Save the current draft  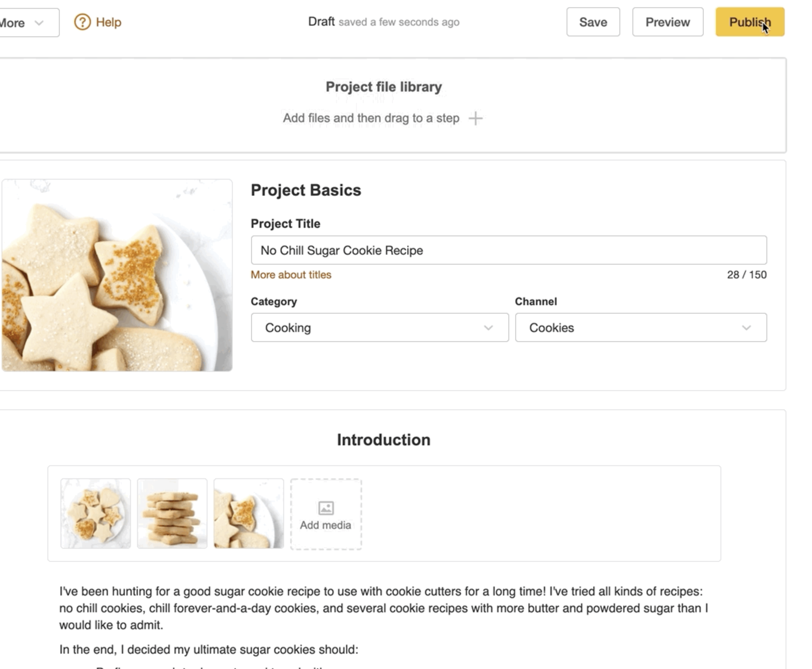tap(593, 22)
